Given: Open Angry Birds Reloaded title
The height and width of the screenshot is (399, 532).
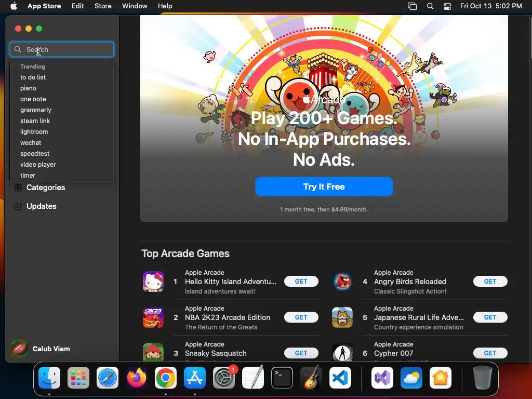Looking at the screenshot, I should coord(410,282).
